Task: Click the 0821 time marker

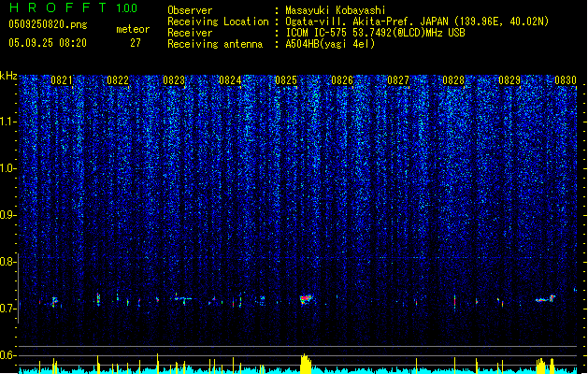Action: (62, 79)
